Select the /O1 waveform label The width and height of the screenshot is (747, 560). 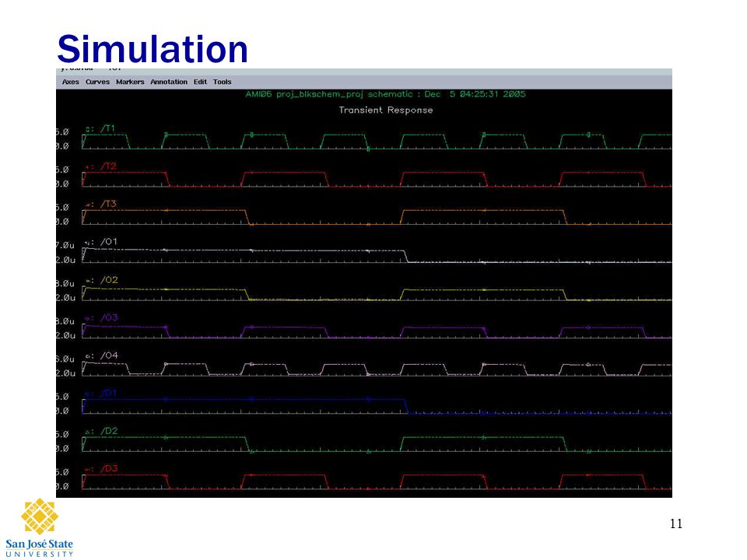(109, 242)
